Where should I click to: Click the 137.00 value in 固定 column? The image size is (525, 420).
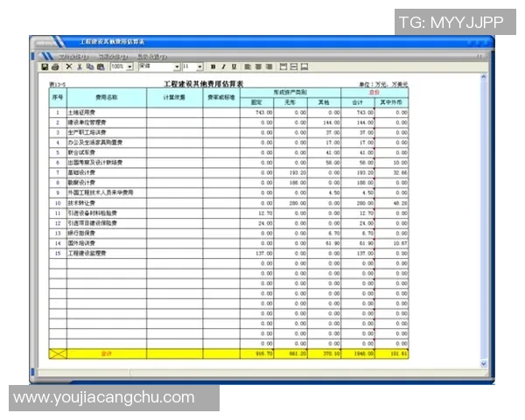[256, 254]
